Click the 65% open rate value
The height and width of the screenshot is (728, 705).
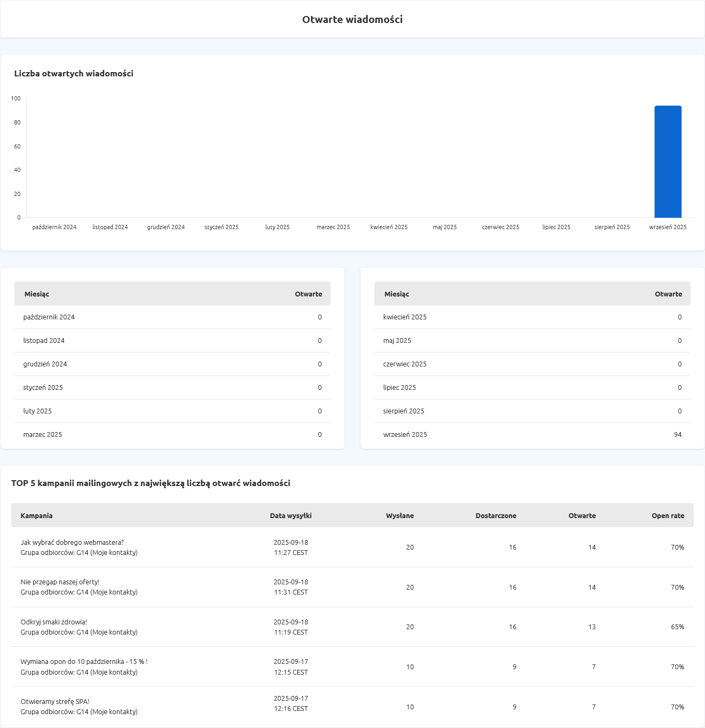pyautogui.click(x=677, y=627)
